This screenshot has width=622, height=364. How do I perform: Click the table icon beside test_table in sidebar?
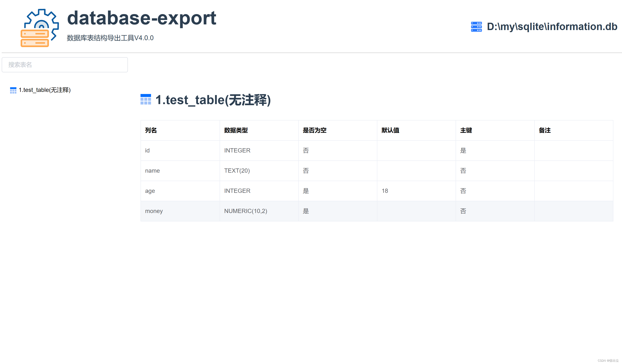pyautogui.click(x=13, y=90)
